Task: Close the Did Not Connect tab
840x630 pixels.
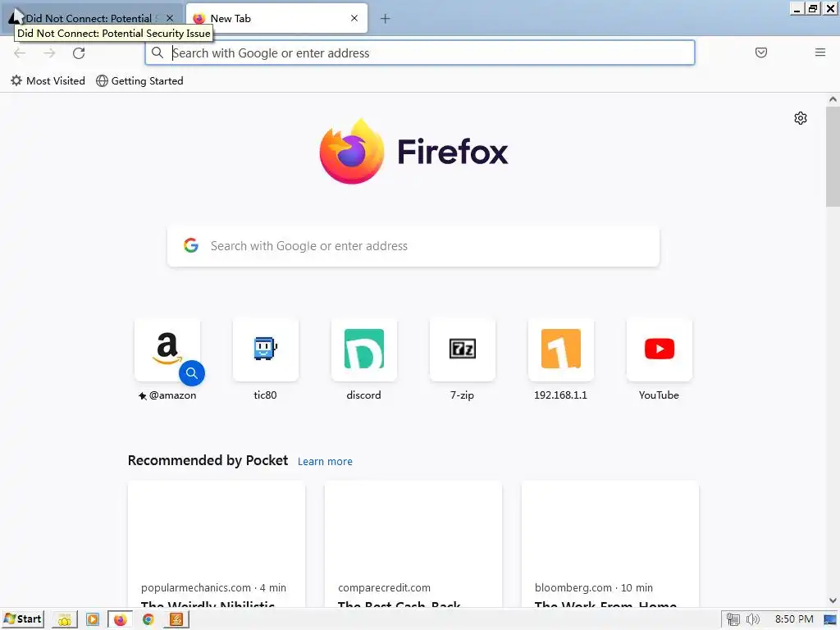Action: click(x=170, y=18)
